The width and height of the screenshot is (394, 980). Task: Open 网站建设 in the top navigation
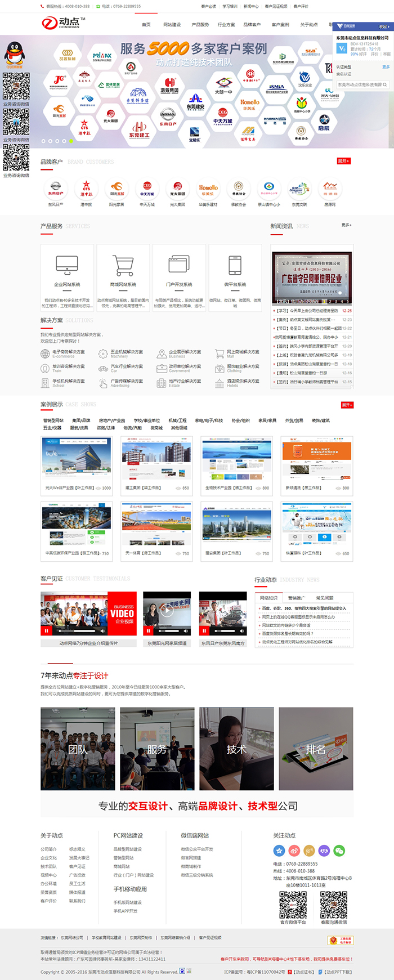pyautogui.click(x=172, y=25)
